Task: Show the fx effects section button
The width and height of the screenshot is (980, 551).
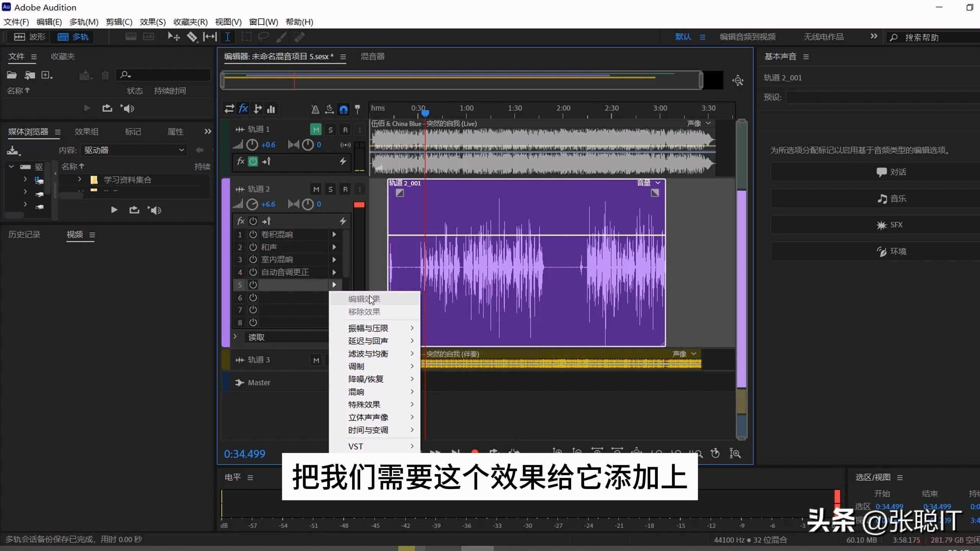Action: (243, 109)
